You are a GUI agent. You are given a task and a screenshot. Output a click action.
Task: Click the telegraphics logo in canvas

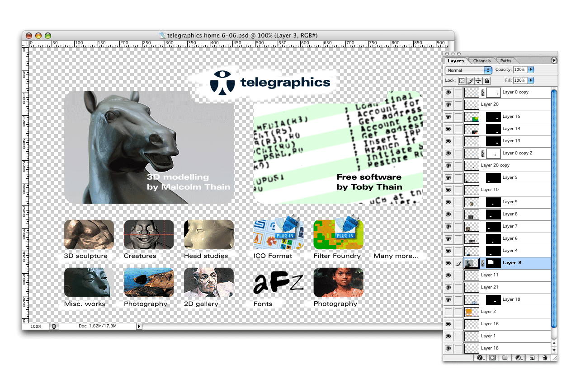click(270, 83)
